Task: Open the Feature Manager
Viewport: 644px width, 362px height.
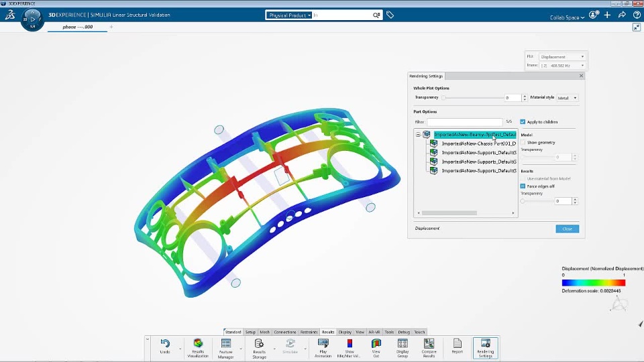Action: [x=226, y=343]
